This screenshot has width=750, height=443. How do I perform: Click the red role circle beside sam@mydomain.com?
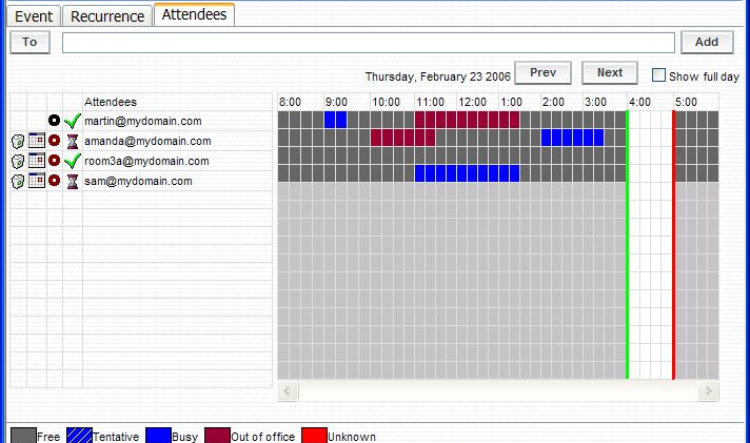[54, 180]
